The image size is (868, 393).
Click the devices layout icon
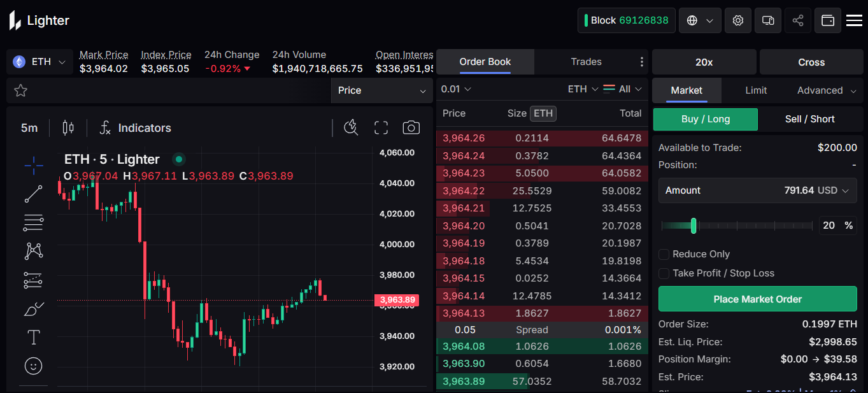[x=768, y=20]
